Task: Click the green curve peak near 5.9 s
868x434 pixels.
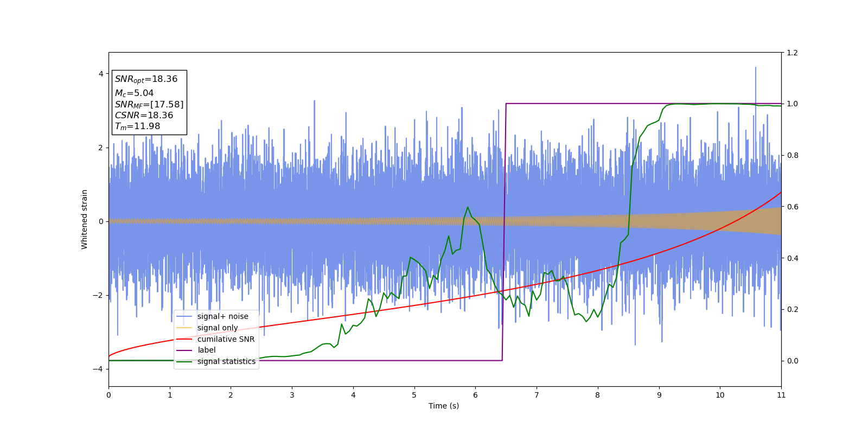Action: pos(468,207)
